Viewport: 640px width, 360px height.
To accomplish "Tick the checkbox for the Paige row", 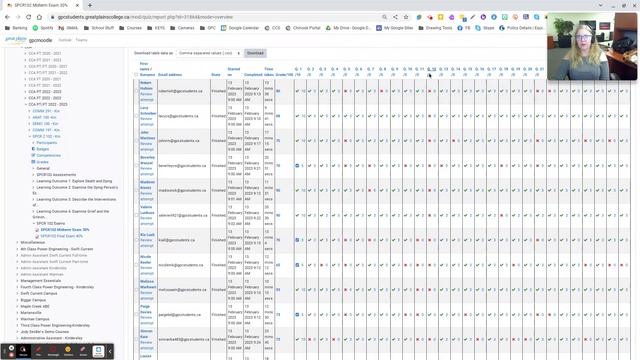I will pyautogui.click(x=136, y=315).
